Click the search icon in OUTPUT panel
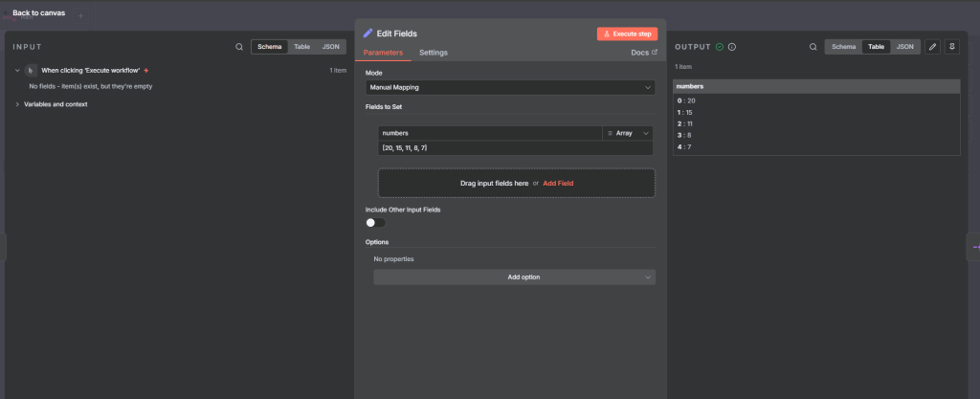This screenshot has width=980, height=399. [813, 47]
